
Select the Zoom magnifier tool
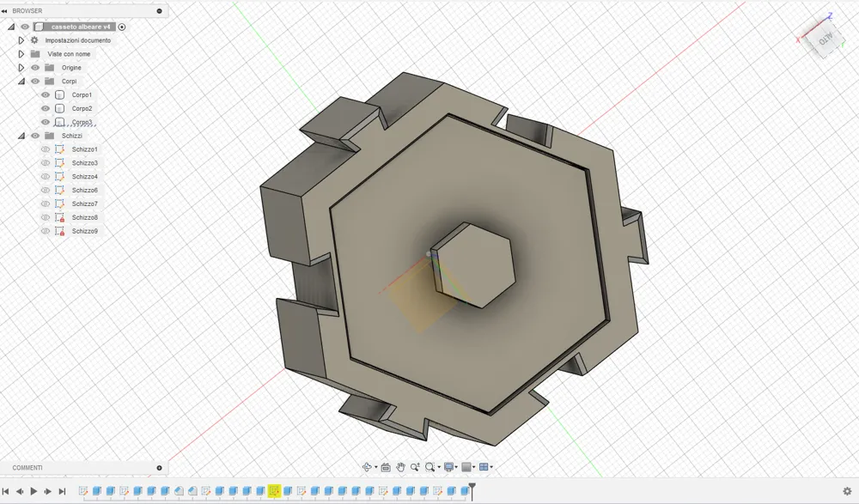[x=415, y=467]
